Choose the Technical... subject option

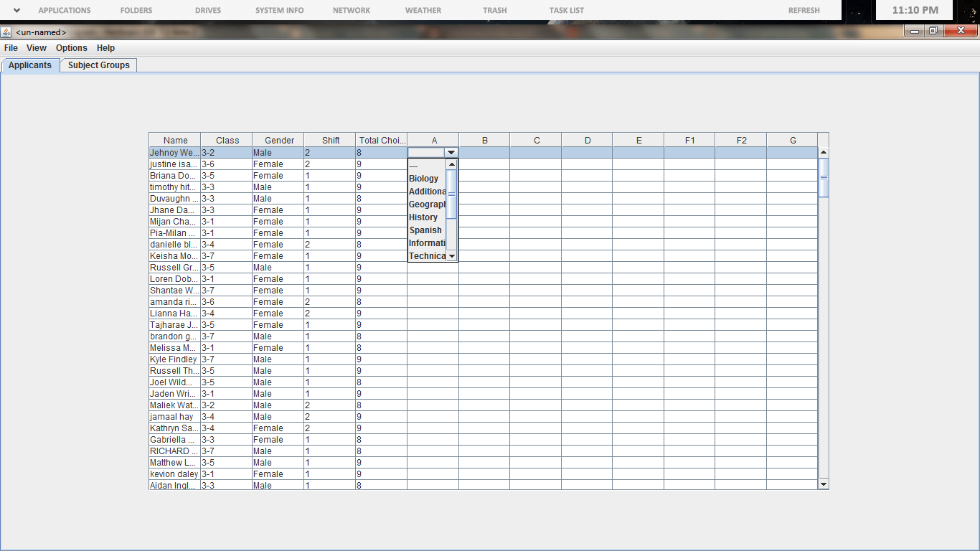tap(427, 256)
